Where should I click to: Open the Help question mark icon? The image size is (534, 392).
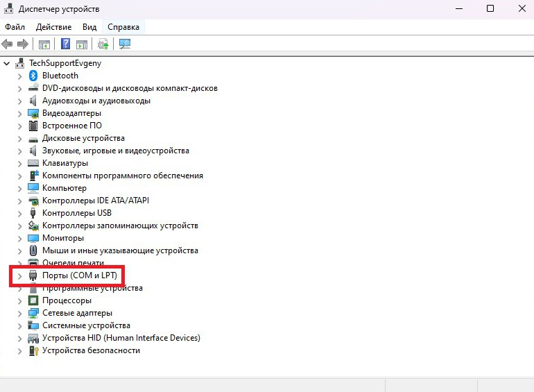click(65, 44)
